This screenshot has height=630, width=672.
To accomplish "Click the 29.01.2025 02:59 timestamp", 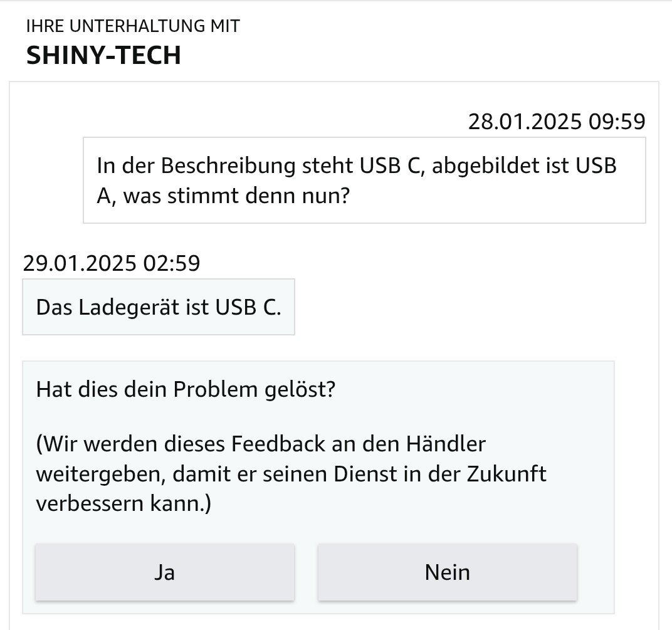I will point(112,263).
